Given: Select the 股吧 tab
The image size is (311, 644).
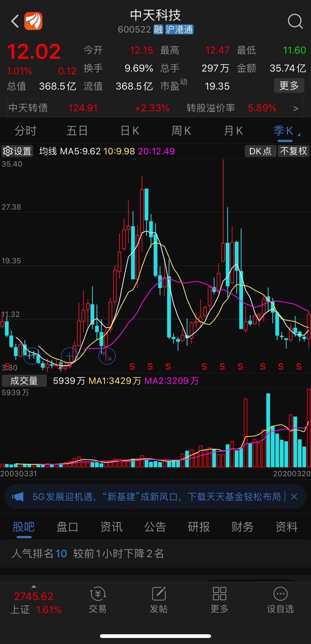Looking at the screenshot, I should [x=24, y=527].
